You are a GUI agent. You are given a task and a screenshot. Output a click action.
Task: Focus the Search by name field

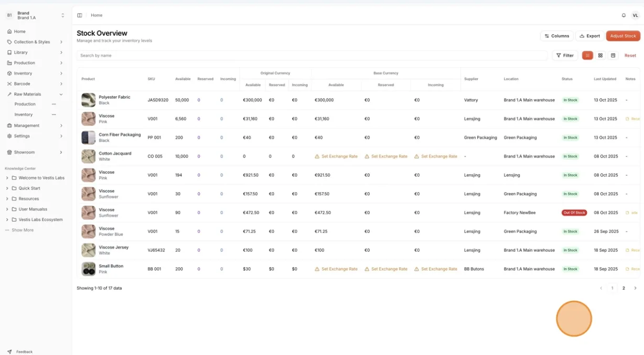tap(312, 55)
